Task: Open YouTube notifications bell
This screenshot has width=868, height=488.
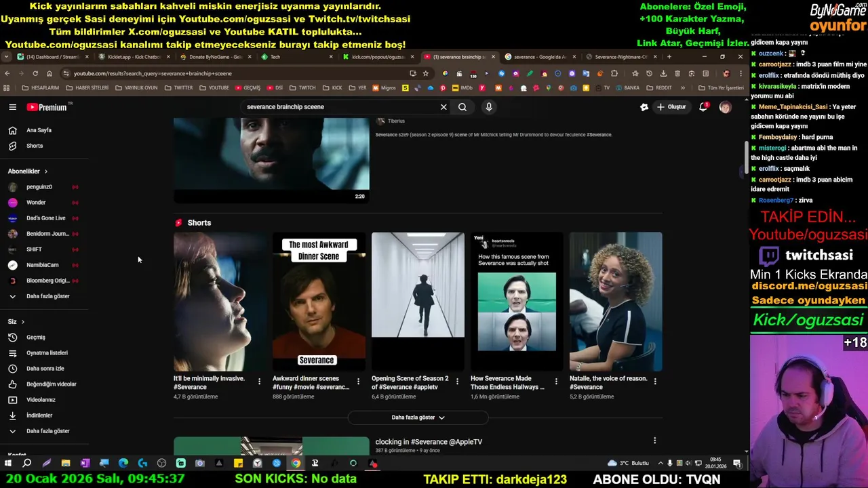Action: tap(703, 107)
